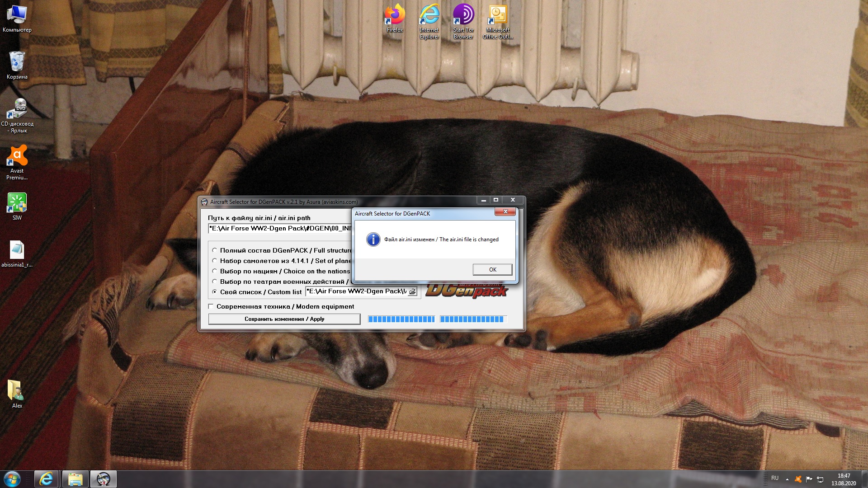Open Windows Start menu orb
Screen dimensions: 868x488
coord(12,479)
